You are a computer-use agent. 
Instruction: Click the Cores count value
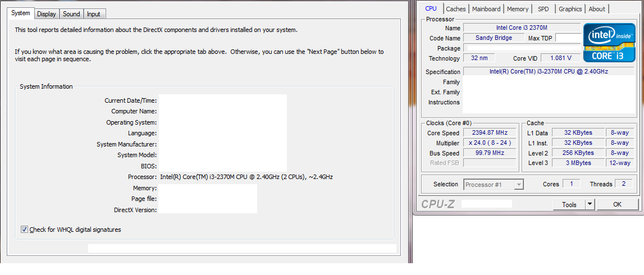pyautogui.click(x=572, y=184)
